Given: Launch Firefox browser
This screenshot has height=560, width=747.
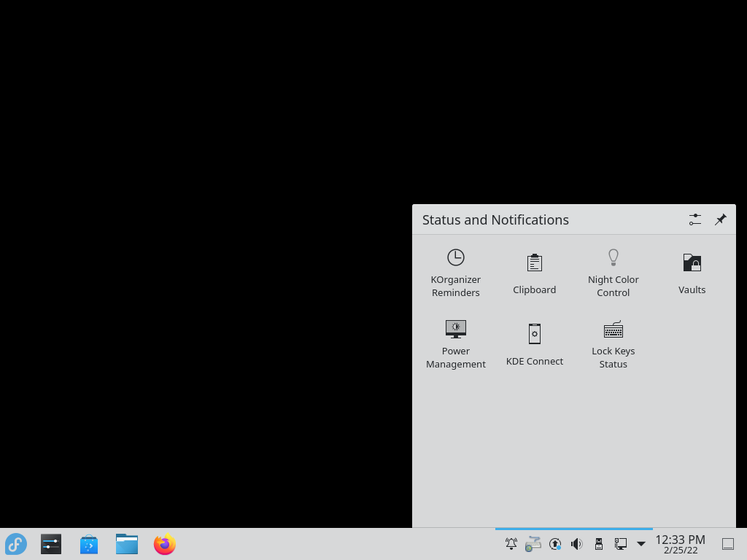Looking at the screenshot, I should click(x=165, y=544).
